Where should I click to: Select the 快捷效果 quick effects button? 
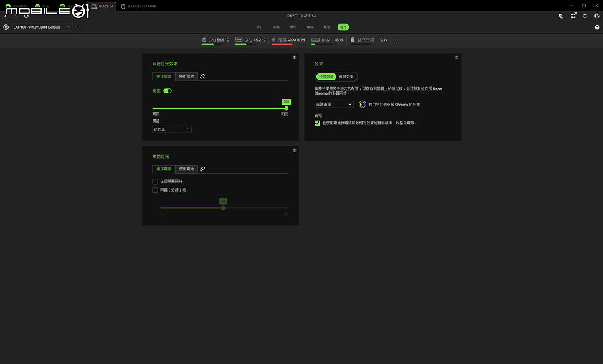tap(326, 77)
